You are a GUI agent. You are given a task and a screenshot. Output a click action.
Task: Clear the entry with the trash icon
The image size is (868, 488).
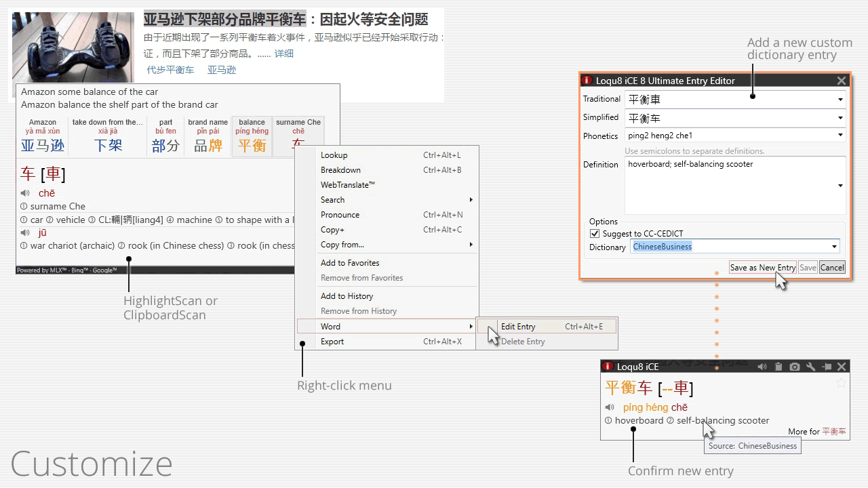click(778, 366)
